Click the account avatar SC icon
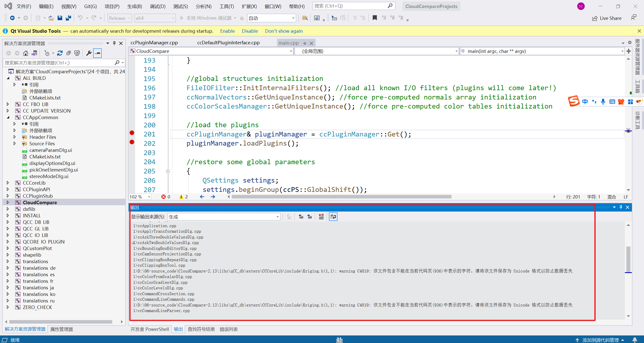Viewport: 644px width, 343px height. tap(581, 6)
